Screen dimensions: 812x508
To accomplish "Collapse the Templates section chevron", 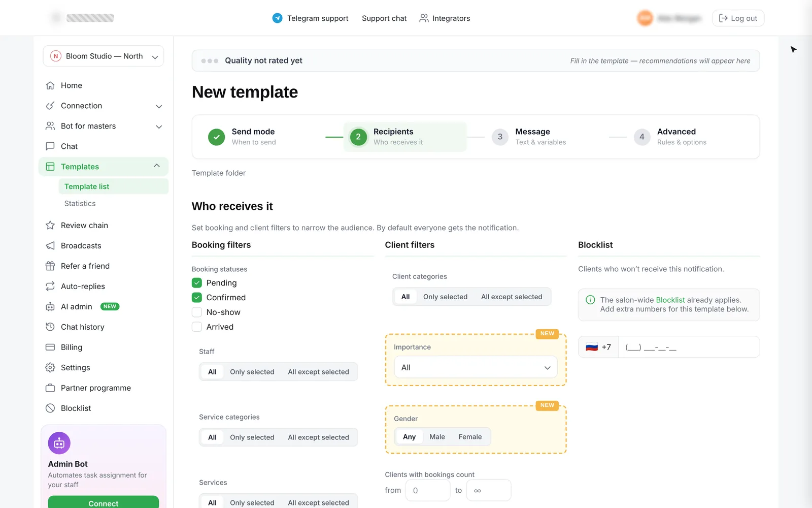I will pyautogui.click(x=157, y=166).
